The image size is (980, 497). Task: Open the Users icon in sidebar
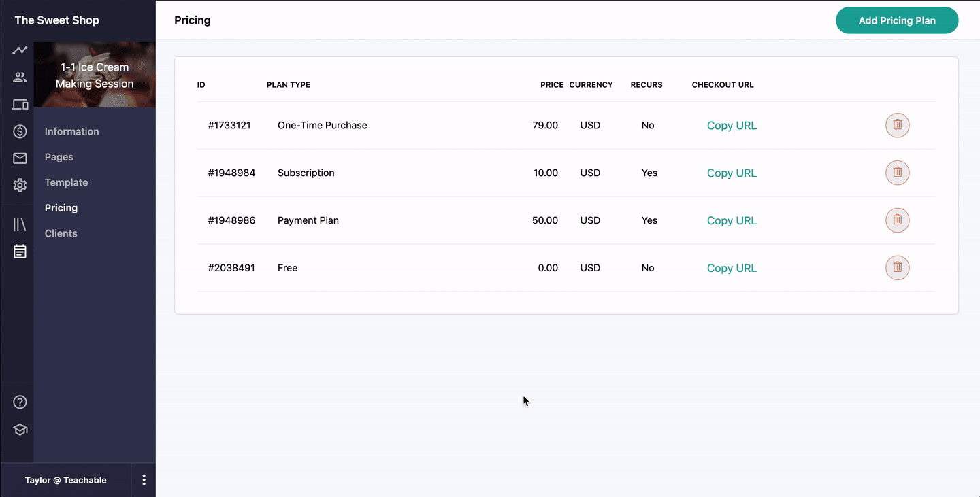pos(20,78)
